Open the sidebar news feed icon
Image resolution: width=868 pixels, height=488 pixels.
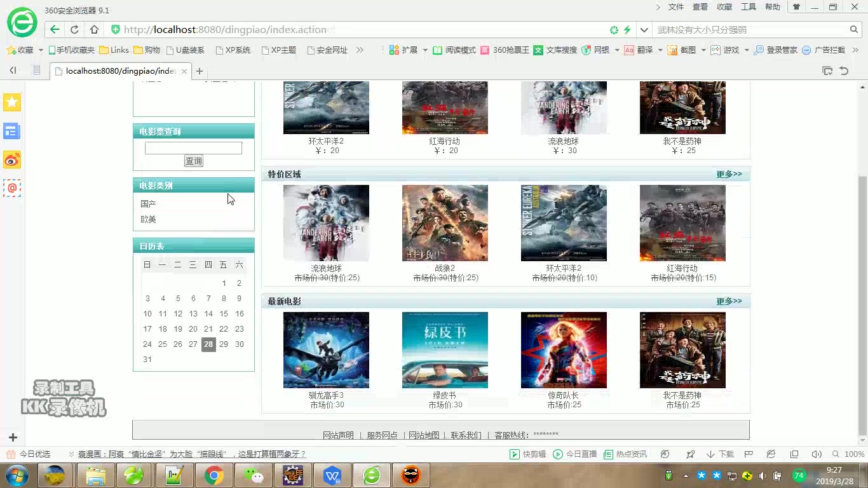(x=12, y=131)
